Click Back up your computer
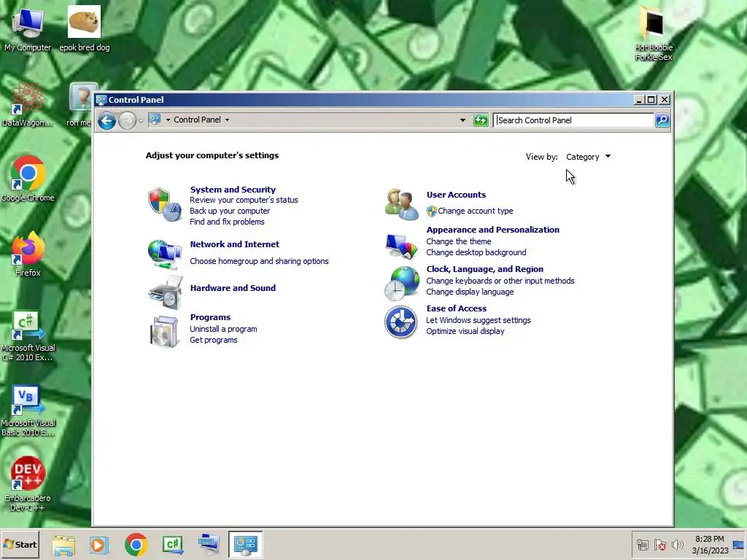 [x=230, y=211]
